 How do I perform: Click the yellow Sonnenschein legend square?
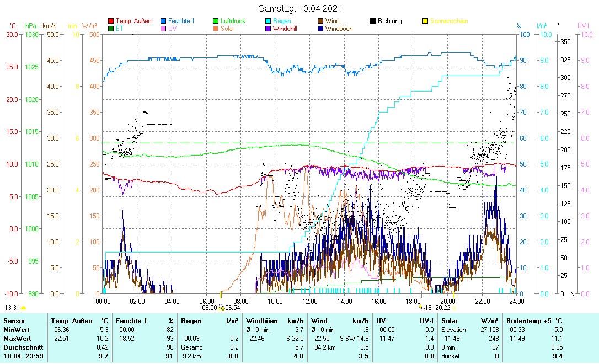pyautogui.click(x=425, y=22)
